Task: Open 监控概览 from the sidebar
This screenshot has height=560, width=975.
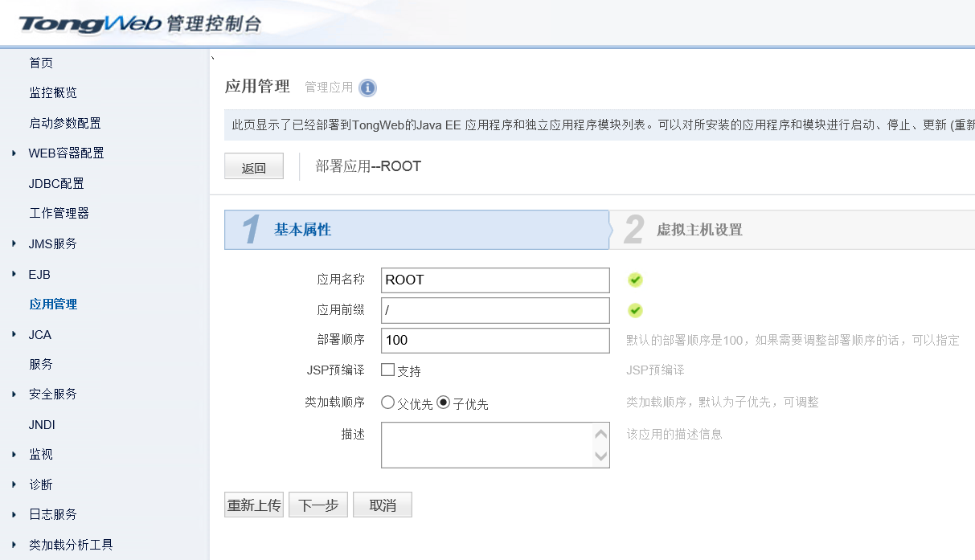Action: click(53, 92)
